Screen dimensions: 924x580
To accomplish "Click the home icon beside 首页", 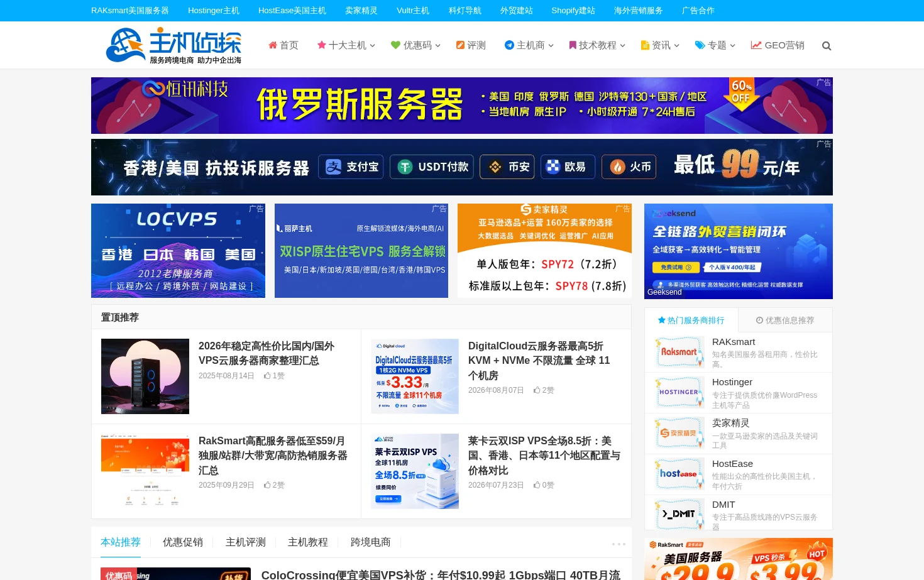I will pyautogui.click(x=273, y=45).
